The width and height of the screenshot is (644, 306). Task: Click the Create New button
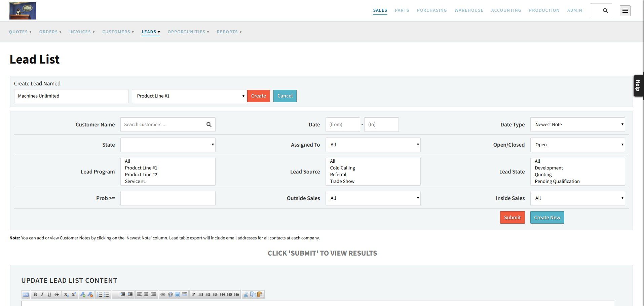coord(547,218)
